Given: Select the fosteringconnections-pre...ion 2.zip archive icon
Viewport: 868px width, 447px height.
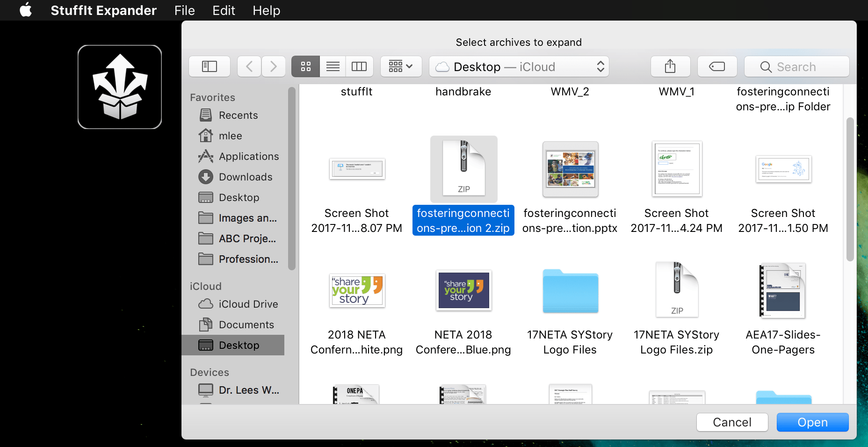Looking at the screenshot, I should pos(463,169).
